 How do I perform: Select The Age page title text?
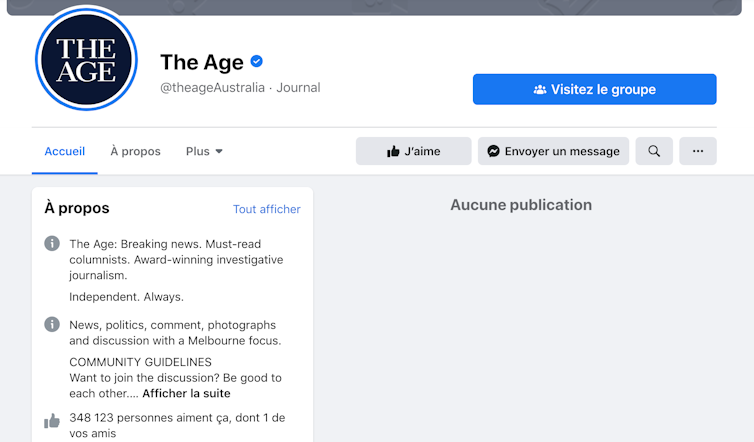(202, 63)
